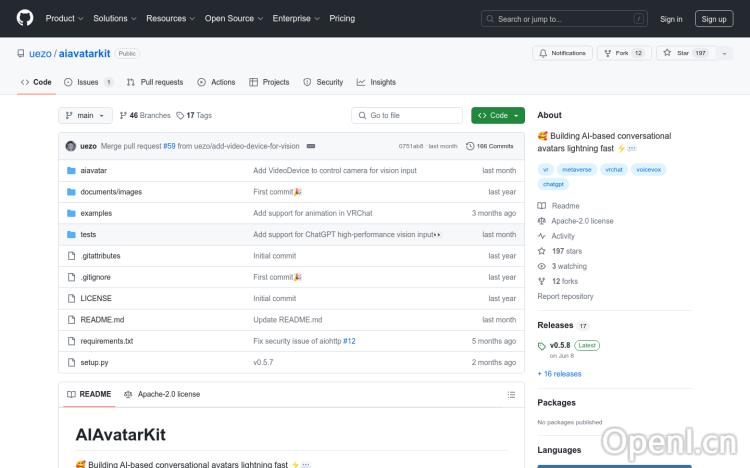
Task: Click the uezo author avatar
Action: [71, 146]
